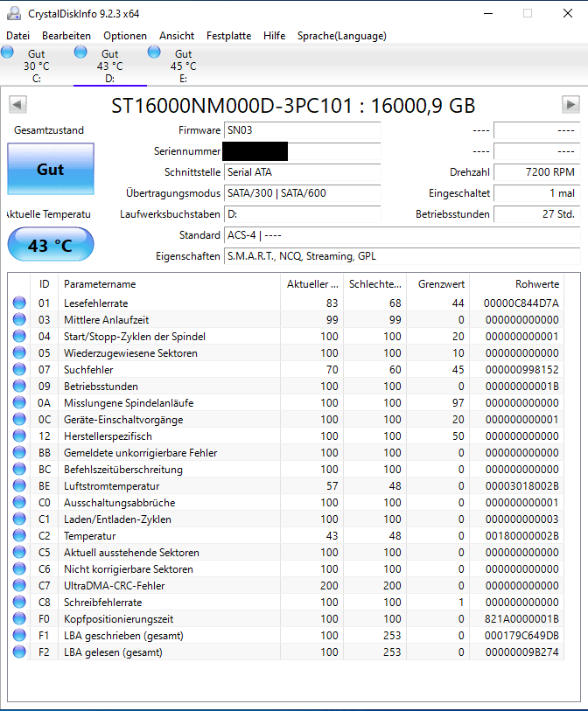Switch to drive C: tab at 30 °C
588x711 pixels.
pyautogui.click(x=37, y=66)
